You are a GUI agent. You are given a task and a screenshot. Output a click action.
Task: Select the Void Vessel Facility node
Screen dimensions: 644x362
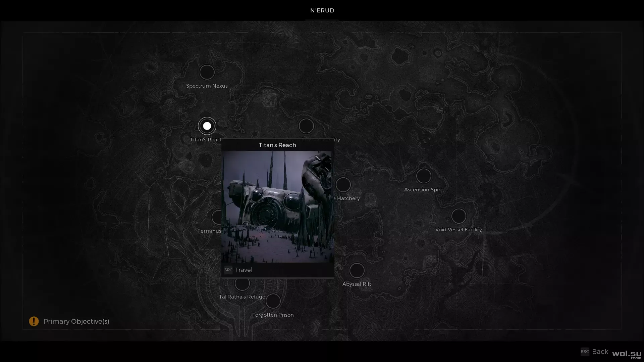pos(459,216)
